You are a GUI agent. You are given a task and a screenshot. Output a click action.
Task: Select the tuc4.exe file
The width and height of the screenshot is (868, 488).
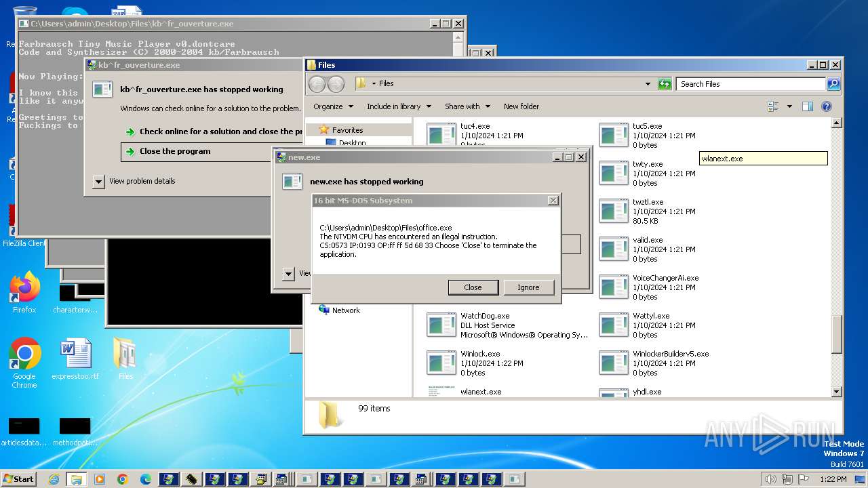pos(507,135)
